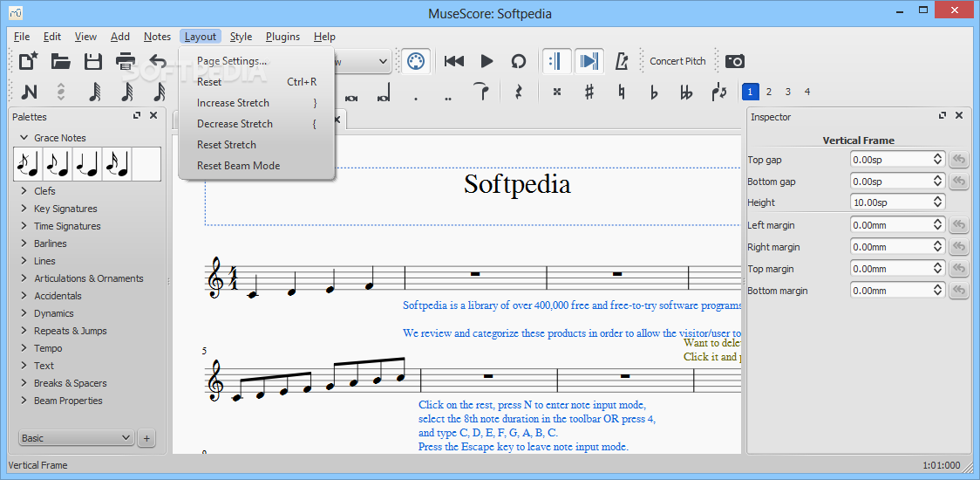Open the Notes menu
The height and width of the screenshot is (480, 980).
pyautogui.click(x=157, y=37)
